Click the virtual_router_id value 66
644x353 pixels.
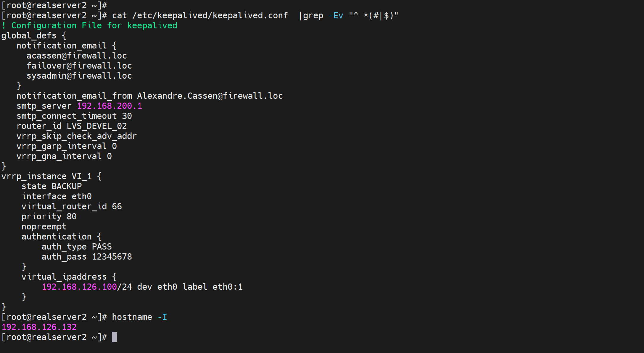[x=117, y=206]
